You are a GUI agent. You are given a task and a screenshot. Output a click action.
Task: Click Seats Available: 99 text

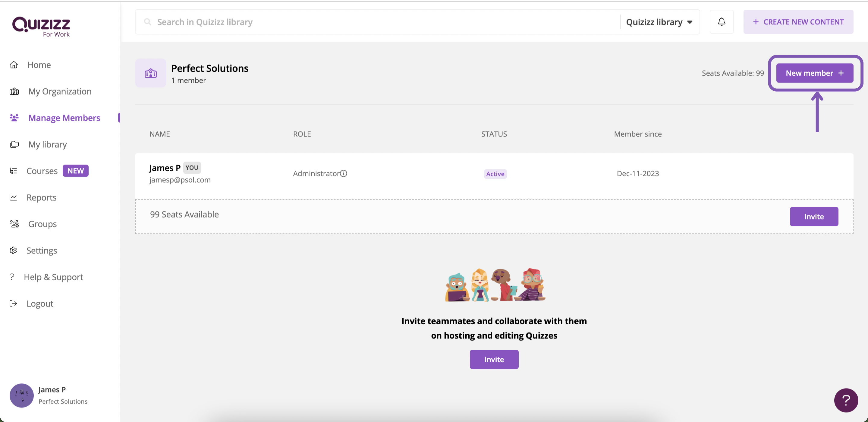(x=733, y=73)
